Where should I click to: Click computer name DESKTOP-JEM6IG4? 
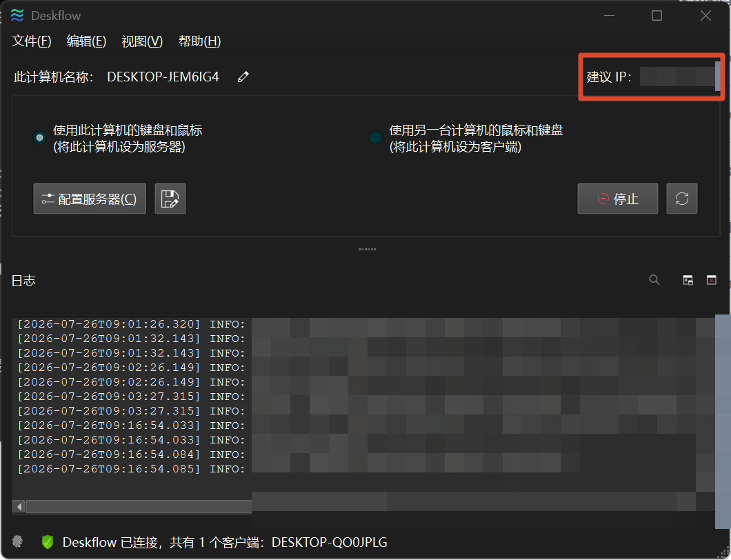point(163,77)
